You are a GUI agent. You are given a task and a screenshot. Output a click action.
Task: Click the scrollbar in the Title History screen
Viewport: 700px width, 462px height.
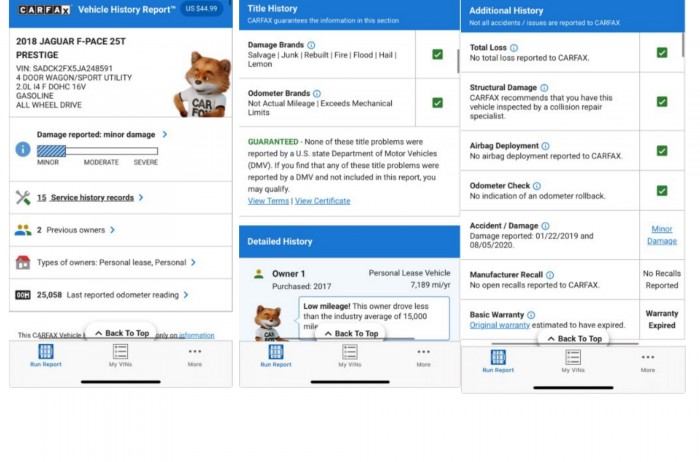click(458, 61)
